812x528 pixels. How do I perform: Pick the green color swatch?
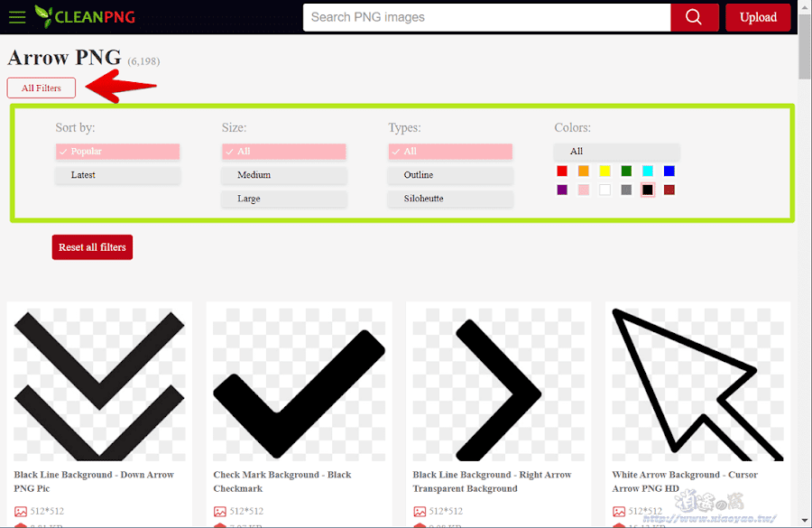click(x=627, y=171)
